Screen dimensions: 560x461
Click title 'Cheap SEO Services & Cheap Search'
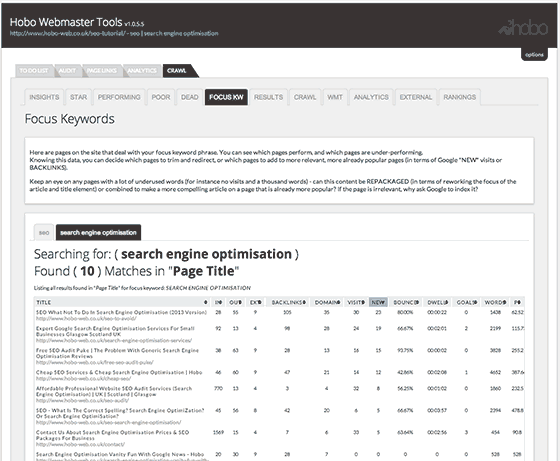pos(119,372)
